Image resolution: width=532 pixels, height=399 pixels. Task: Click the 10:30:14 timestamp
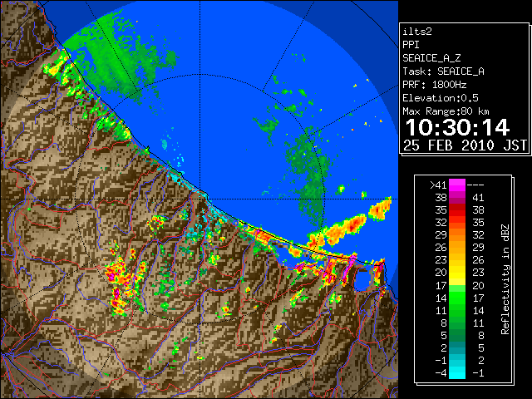(458, 127)
